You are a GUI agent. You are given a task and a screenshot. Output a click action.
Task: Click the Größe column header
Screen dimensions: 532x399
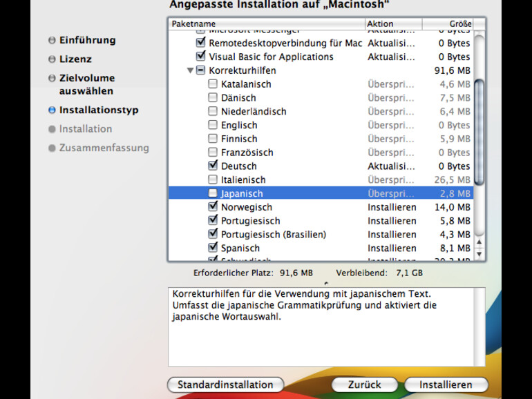point(448,23)
